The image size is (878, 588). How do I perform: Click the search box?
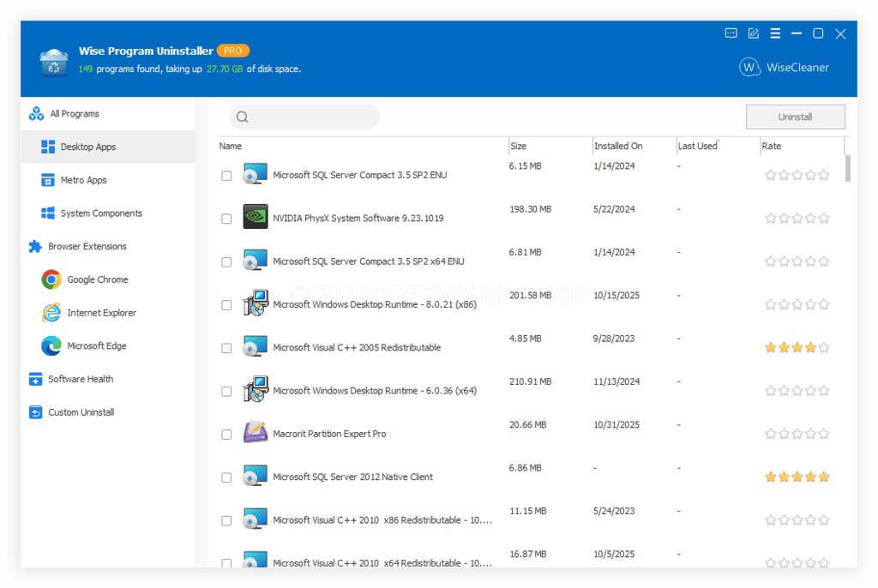[x=304, y=117]
